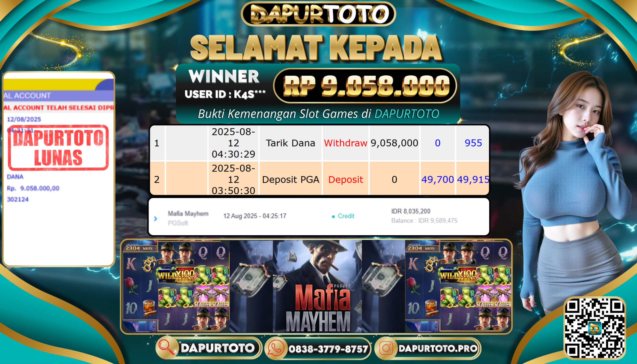Image resolution: width=637 pixels, height=364 pixels.
Task: Expand the Mafia Mayhem transaction chevron
Action: click(156, 219)
